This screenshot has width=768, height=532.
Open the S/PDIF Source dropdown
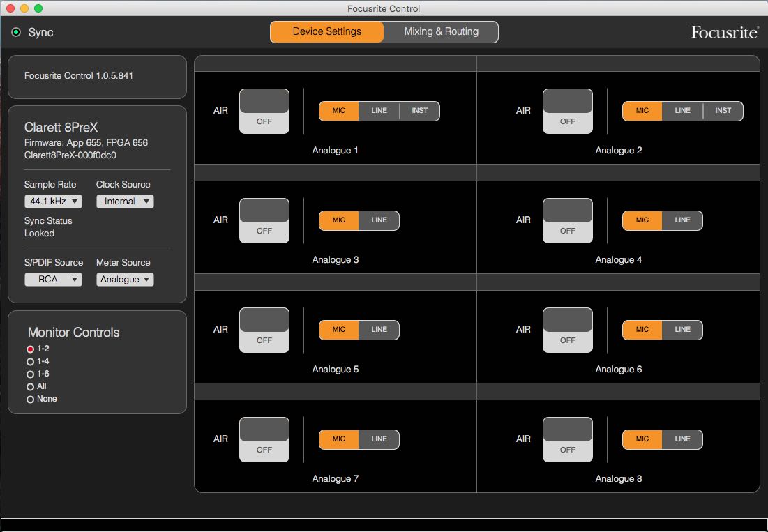(53, 280)
